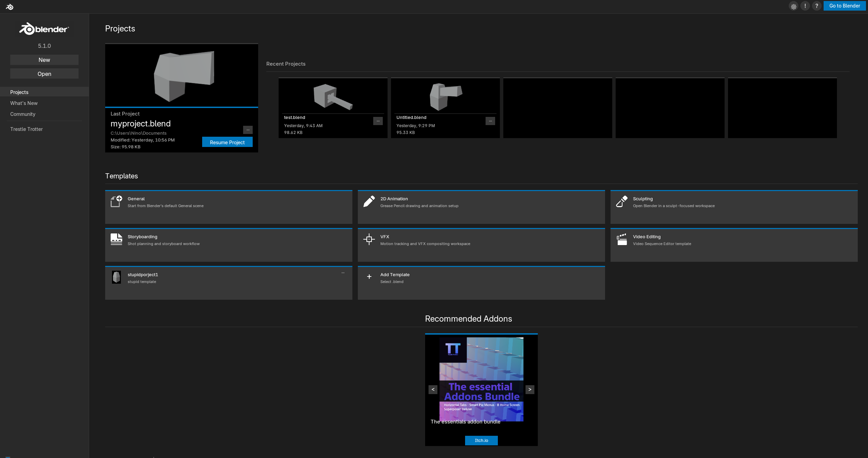
Task: Open the addon bundle on Itch.io
Action: tap(481, 441)
